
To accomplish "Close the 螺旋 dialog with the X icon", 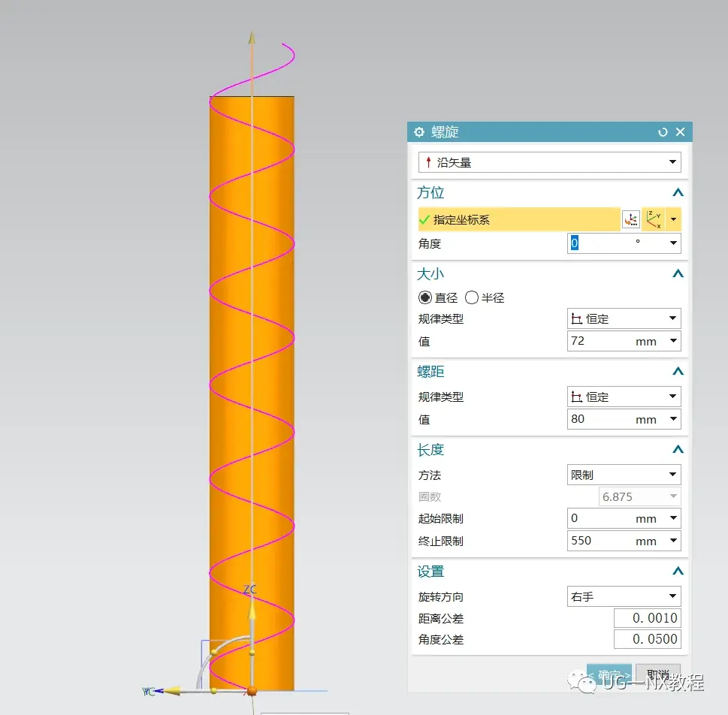I will (x=680, y=132).
